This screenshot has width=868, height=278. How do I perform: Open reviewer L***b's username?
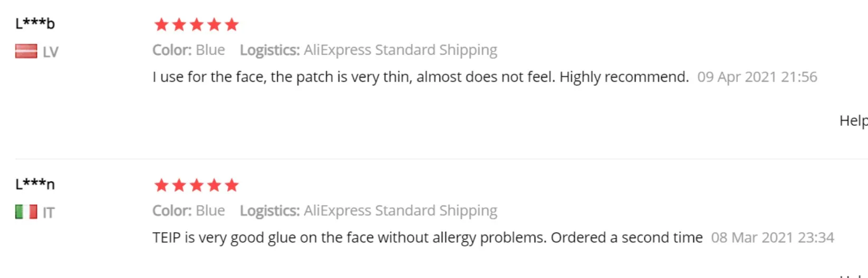(x=35, y=24)
